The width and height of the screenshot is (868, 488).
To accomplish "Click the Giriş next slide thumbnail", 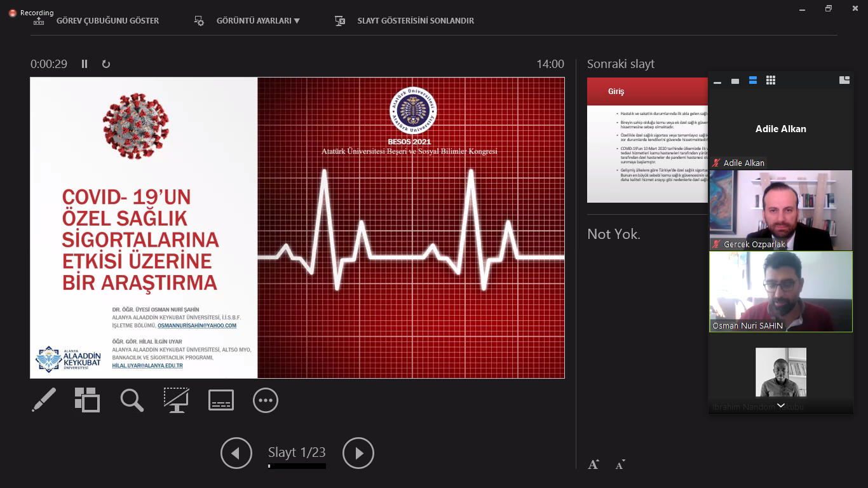I will (647, 140).
